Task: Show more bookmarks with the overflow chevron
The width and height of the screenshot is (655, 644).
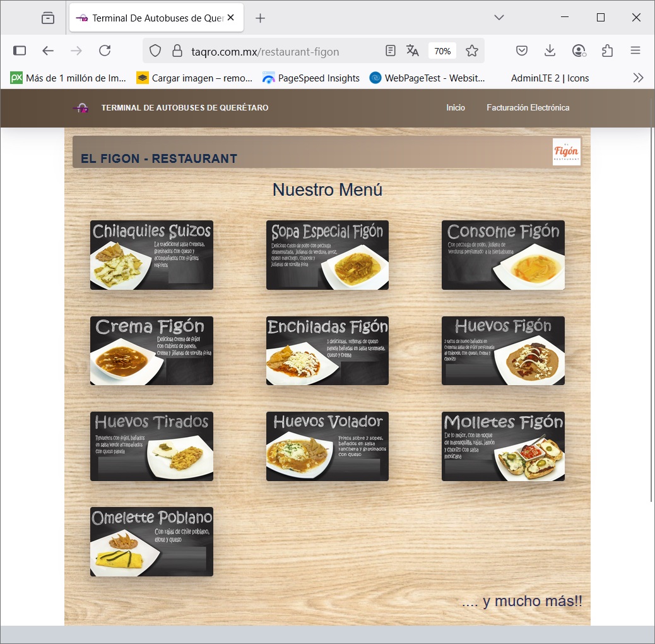Action: (x=638, y=78)
